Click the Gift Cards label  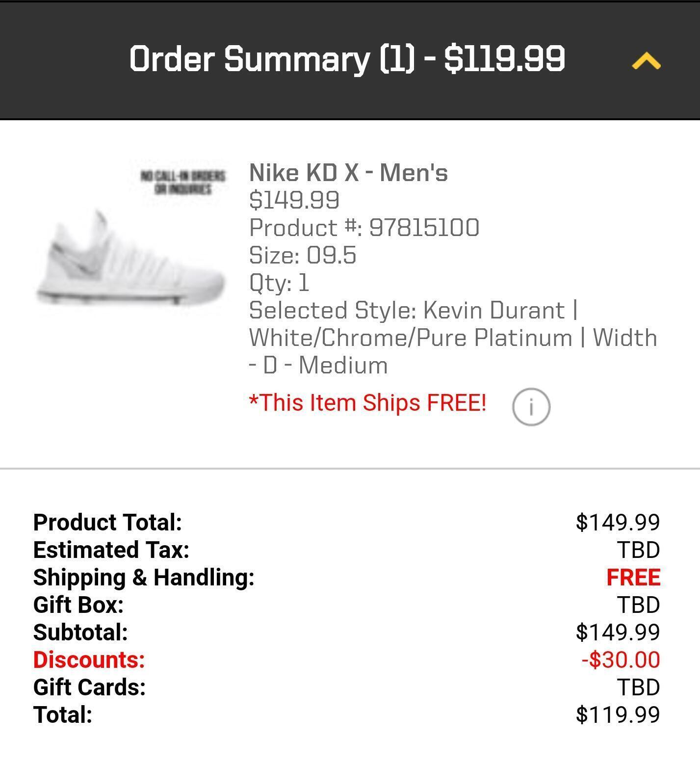[89, 687]
